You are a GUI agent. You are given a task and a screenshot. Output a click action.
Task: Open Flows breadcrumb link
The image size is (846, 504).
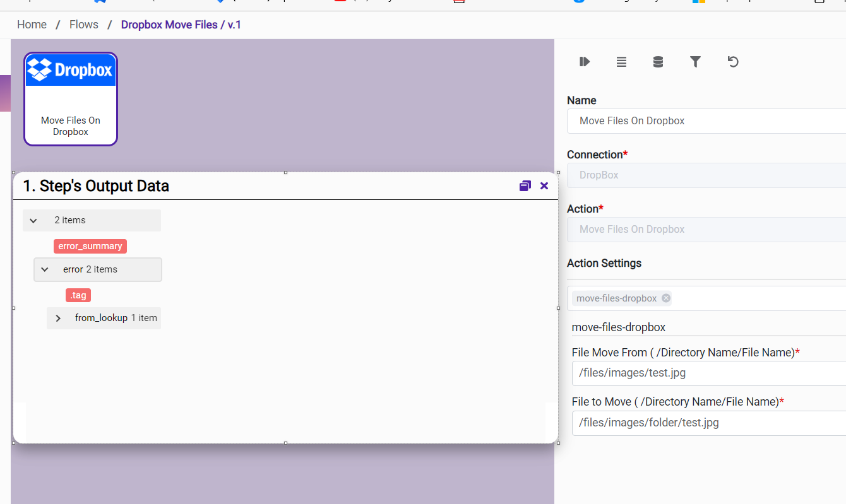[84, 25]
